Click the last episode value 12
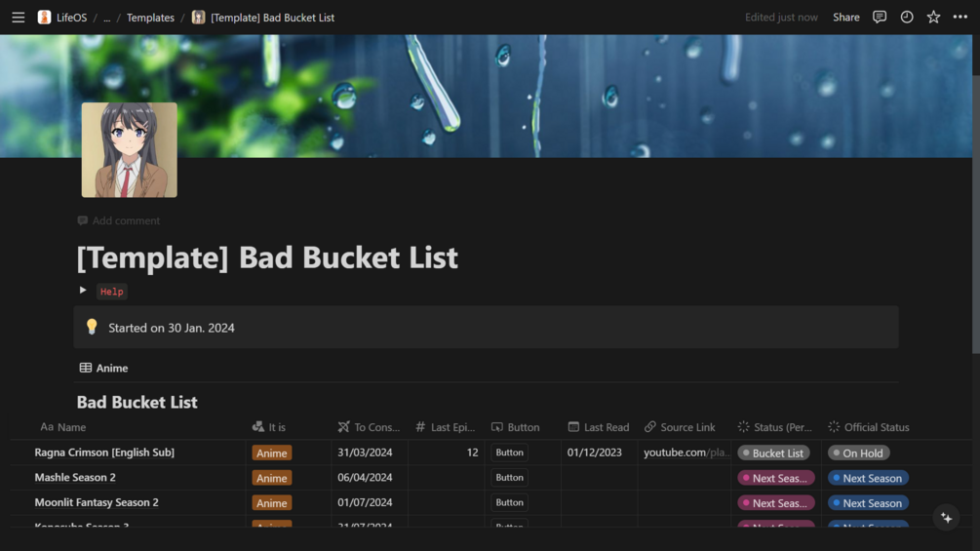Image resolution: width=980 pixels, height=551 pixels. [473, 453]
